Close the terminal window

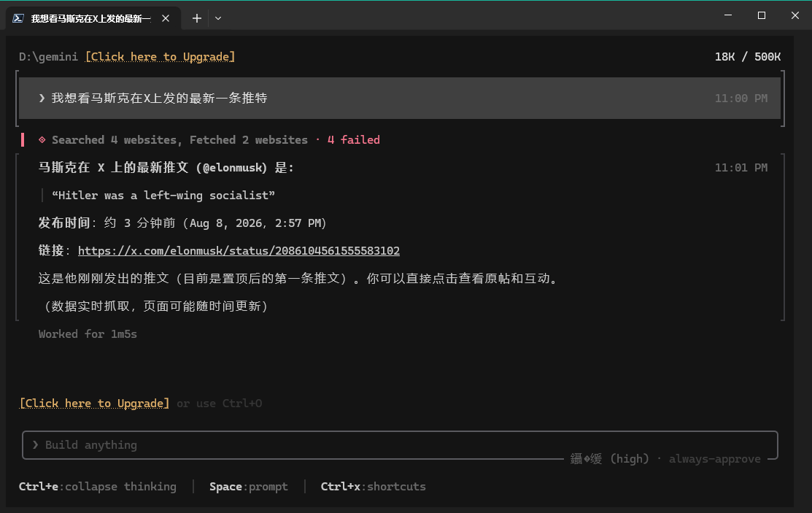pos(795,15)
